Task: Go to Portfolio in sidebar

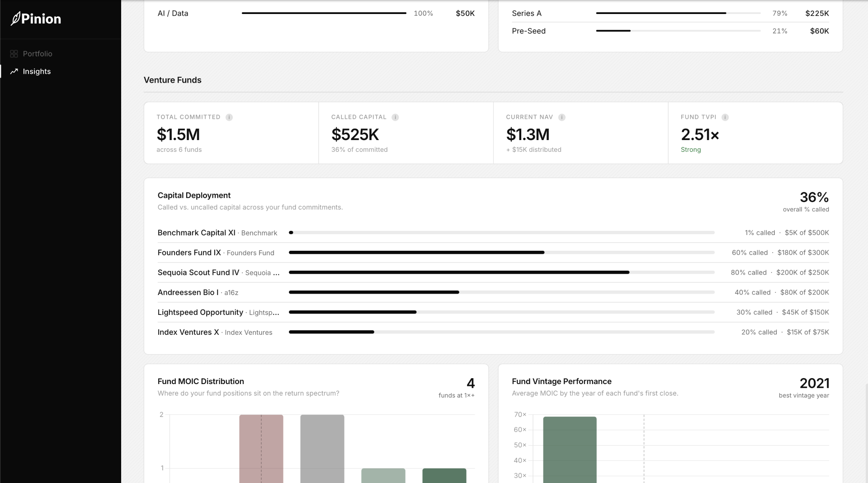Action: 38,54
